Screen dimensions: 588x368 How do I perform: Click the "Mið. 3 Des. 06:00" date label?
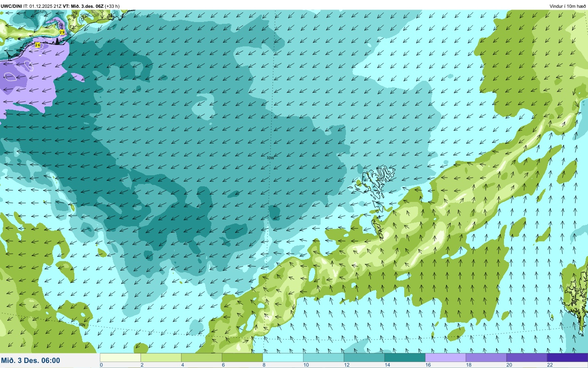30,360
